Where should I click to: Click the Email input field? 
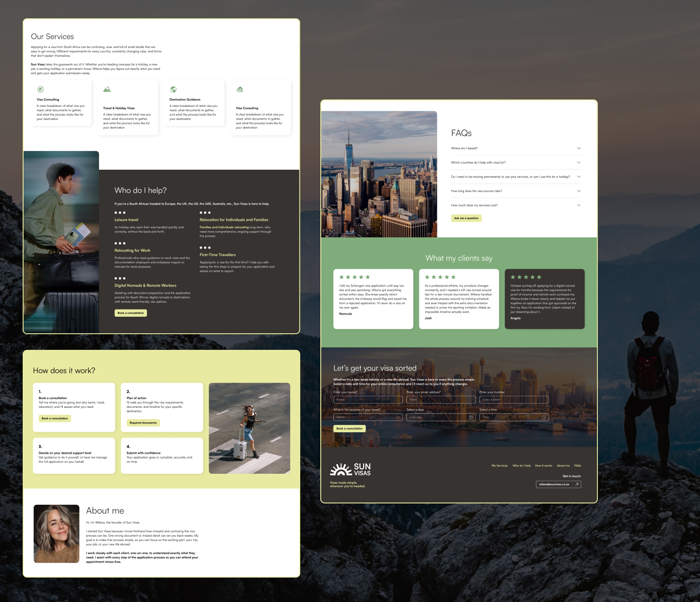(x=441, y=400)
